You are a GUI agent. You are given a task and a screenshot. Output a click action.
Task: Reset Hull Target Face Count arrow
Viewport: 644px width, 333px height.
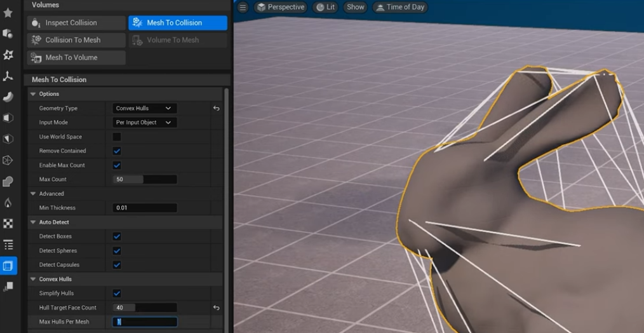pos(217,308)
